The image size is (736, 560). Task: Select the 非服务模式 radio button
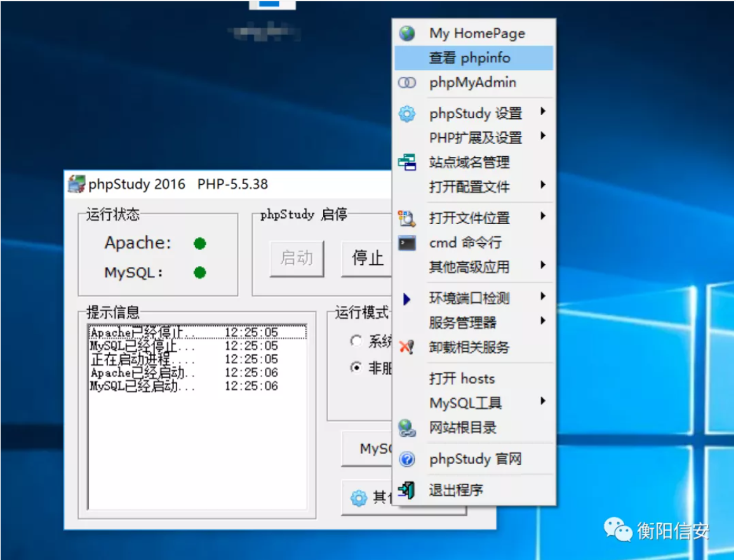[x=356, y=368]
